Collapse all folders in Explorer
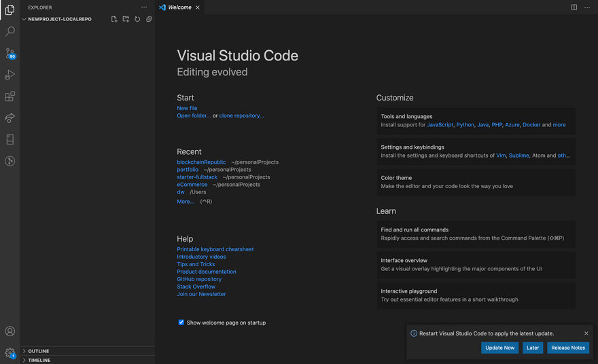Image resolution: width=598 pixels, height=364 pixels. point(149,19)
